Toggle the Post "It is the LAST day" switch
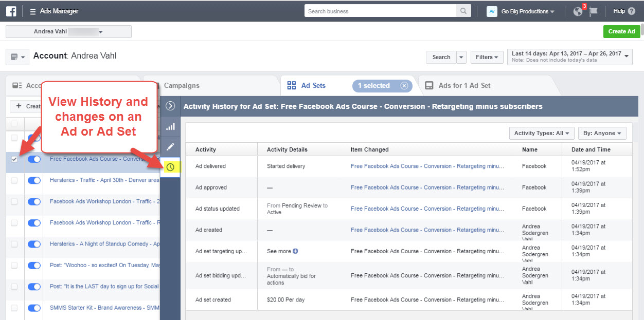The height and width of the screenshot is (320, 644). pyautogui.click(x=34, y=287)
